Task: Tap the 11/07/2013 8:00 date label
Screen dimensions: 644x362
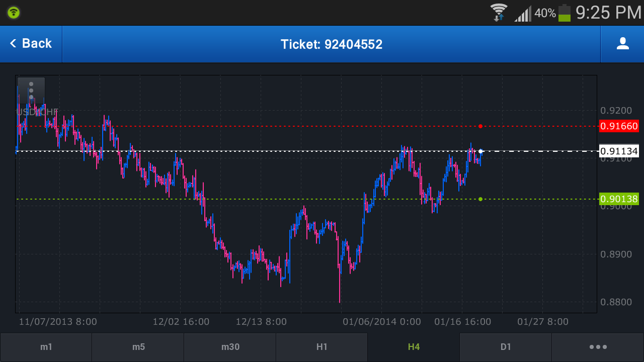Action: (x=58, y=322)
